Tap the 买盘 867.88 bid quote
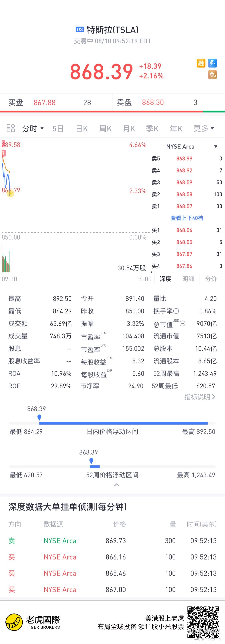This screenshot has height=644, width=225. click(x=56, y=103)
